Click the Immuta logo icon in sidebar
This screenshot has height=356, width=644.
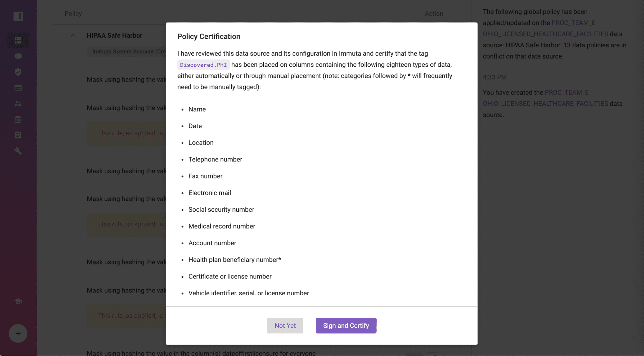coord(18,16)
